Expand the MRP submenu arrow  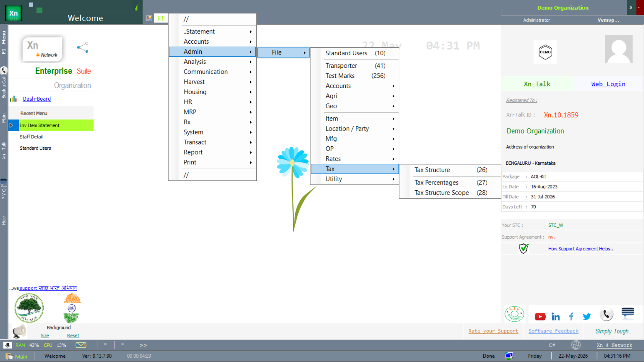click(x=250, y=112)
